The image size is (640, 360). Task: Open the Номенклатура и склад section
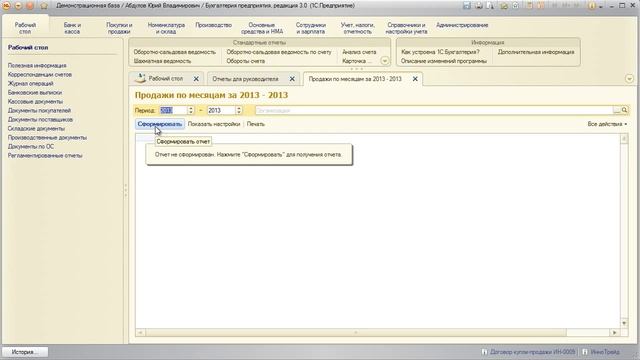[x=166, y=28]
